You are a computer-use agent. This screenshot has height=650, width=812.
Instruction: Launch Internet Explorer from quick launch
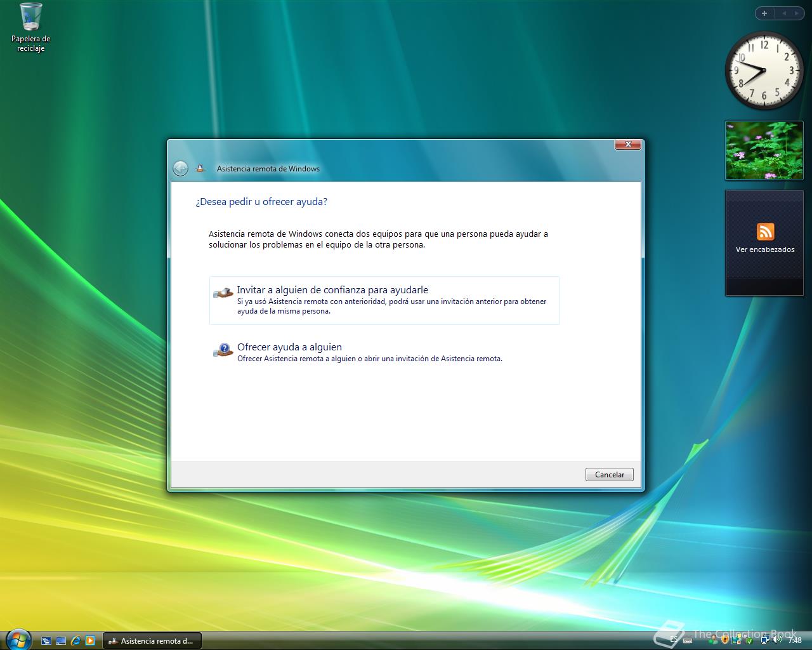[75, 640]
